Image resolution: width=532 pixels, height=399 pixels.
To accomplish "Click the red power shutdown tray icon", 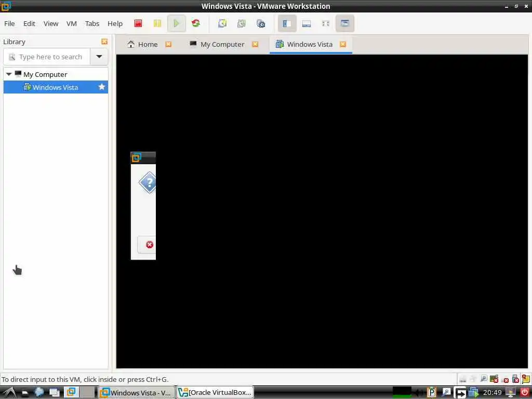I will coord(525,393).
